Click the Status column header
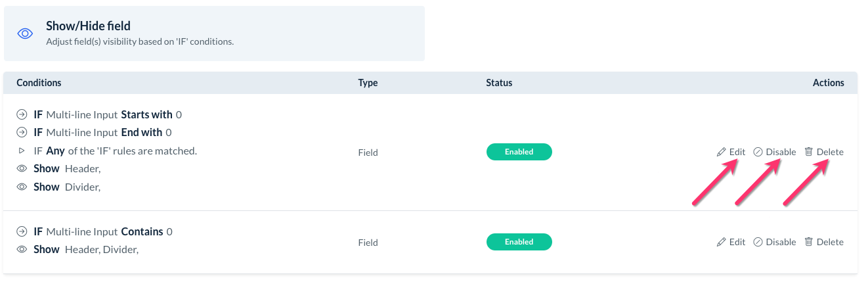Screen dimensions: 868x282 pos(499,83)
